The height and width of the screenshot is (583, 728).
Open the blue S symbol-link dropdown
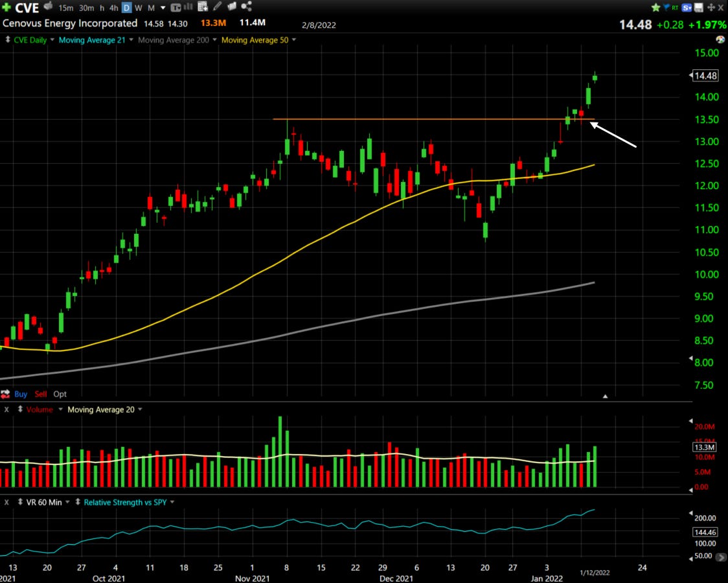pyautogui.click(x=687, y=7)
